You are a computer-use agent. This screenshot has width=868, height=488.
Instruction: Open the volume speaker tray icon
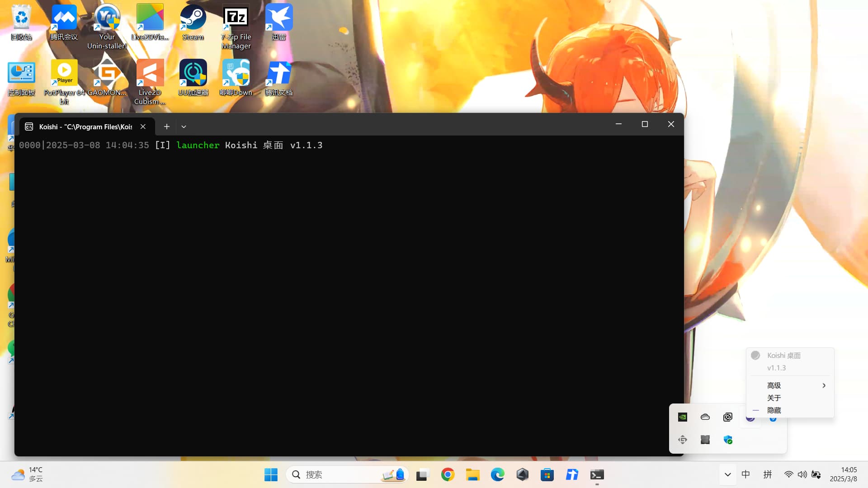tap(802, 474)
